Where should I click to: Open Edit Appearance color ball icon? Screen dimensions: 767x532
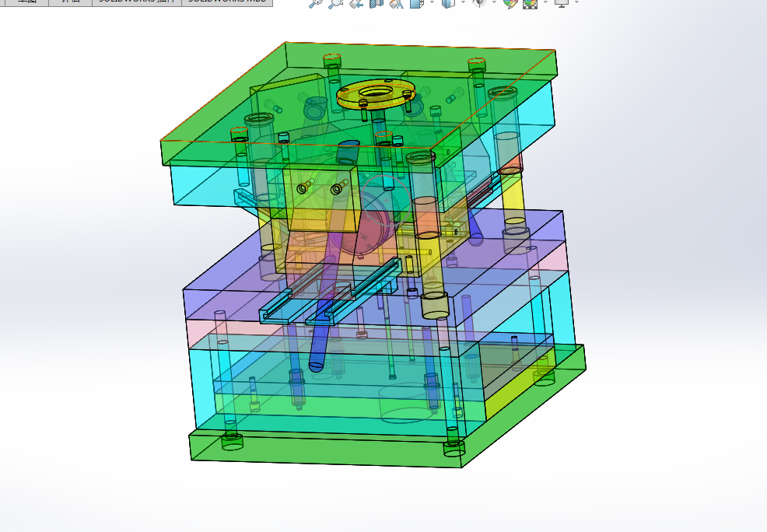pos(510,3)
